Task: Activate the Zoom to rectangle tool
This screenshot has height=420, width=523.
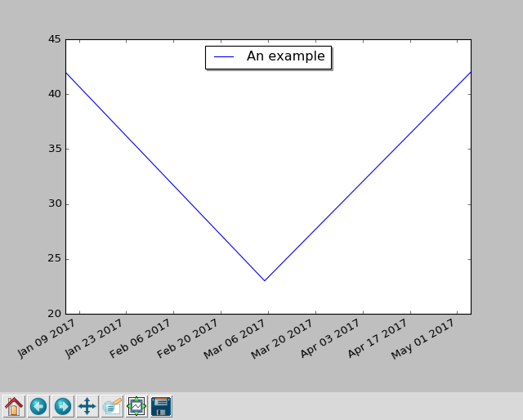Action: pyautogui.click(x=112, y=406)
